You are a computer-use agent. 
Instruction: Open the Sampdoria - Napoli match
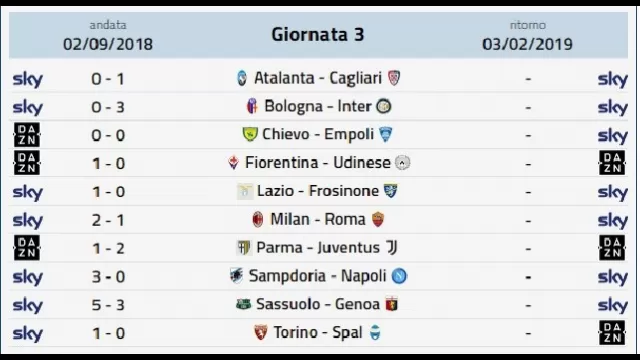tap(318, 276)
